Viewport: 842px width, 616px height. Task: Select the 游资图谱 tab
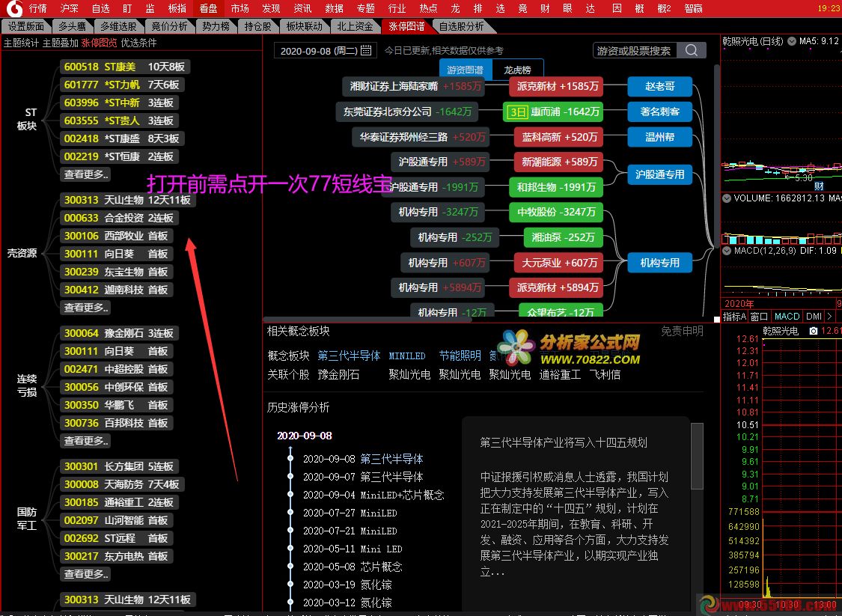tap(465, 70)
